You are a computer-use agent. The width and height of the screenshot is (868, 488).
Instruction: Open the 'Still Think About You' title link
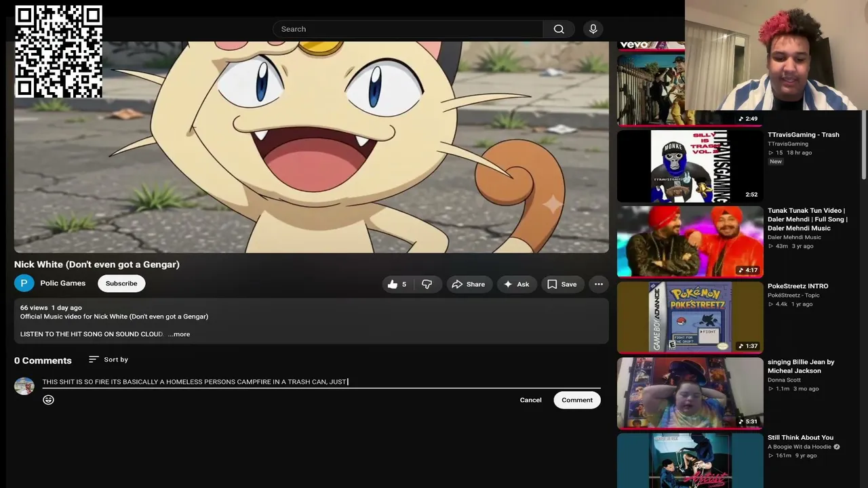[x=801, y=438]
